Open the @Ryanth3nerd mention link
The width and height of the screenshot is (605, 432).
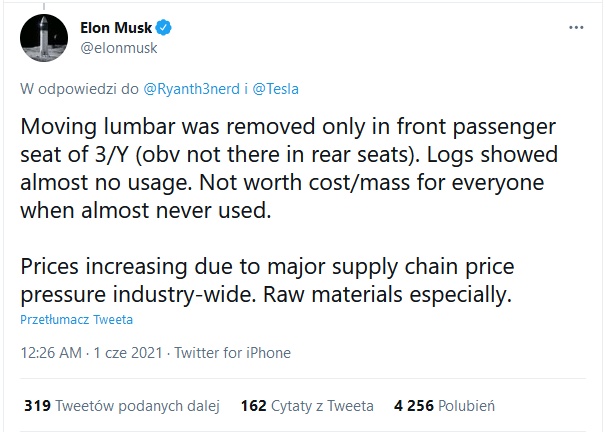click(x=191, y=89)
